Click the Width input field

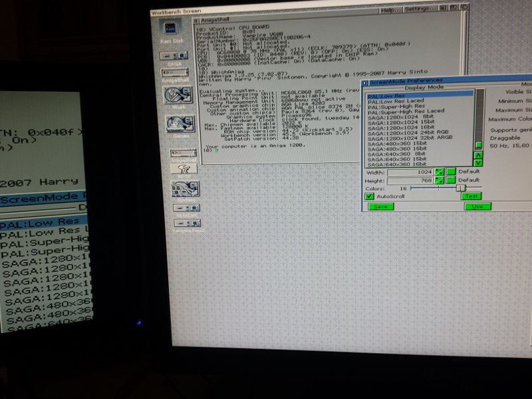[x=411, y=172]
